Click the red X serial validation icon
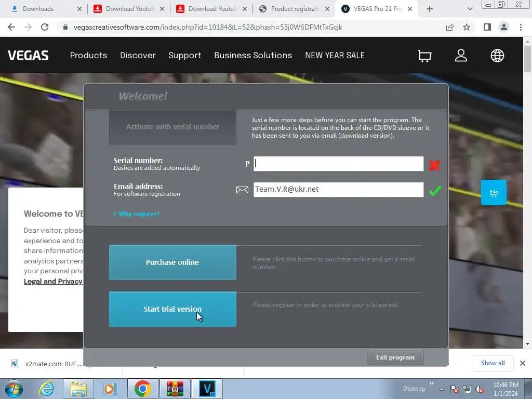532x399 pixels. tap(435, 165)
